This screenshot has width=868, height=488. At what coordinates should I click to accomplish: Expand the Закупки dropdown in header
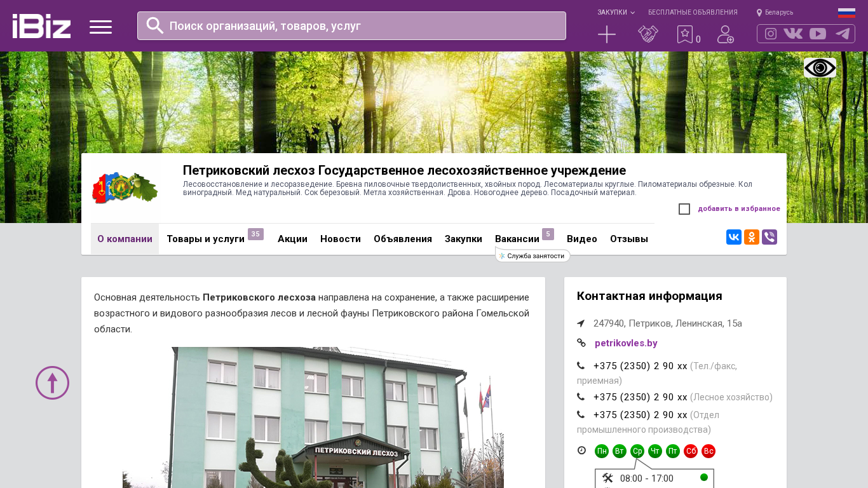coord(616,12)
